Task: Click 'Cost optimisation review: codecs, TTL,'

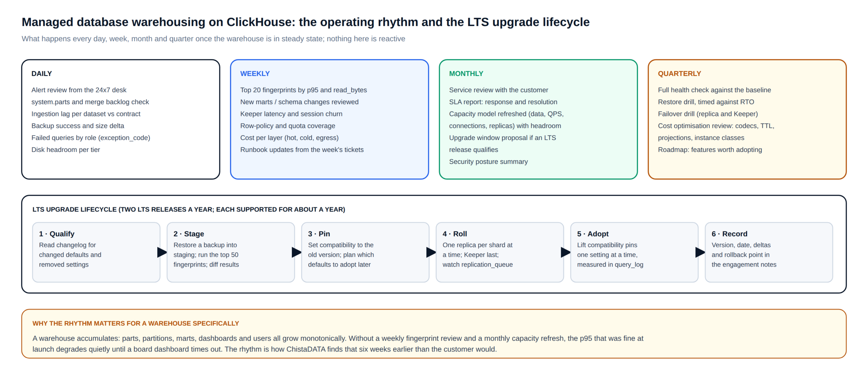Action: [x=716, y=125]
